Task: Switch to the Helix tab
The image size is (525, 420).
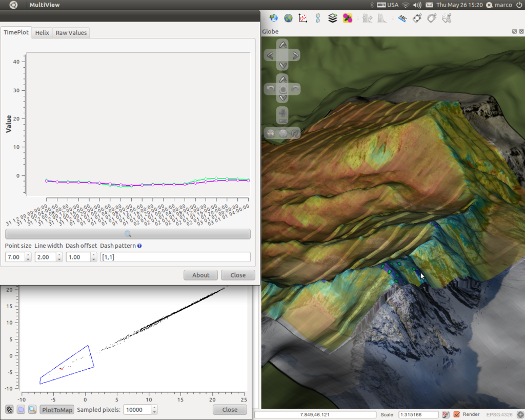Action: coord(42,32)
